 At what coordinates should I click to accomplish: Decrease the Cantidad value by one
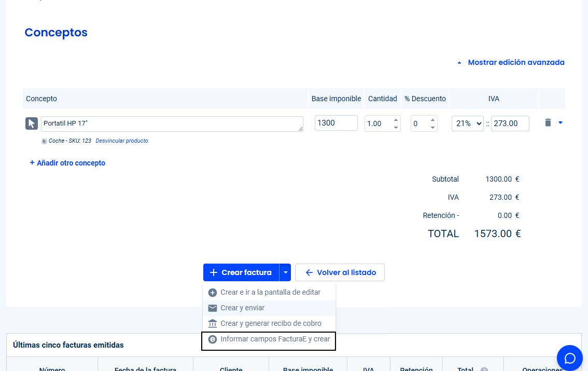click(396, 127)
